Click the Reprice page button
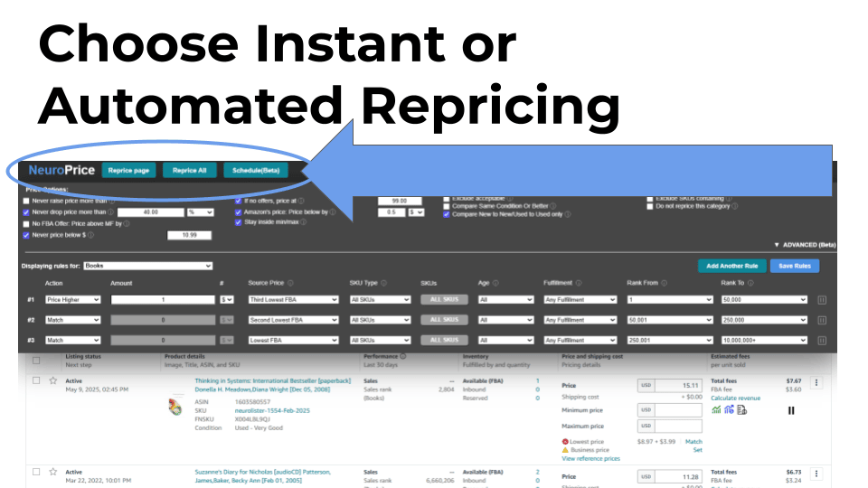 (x=128, y=171)
